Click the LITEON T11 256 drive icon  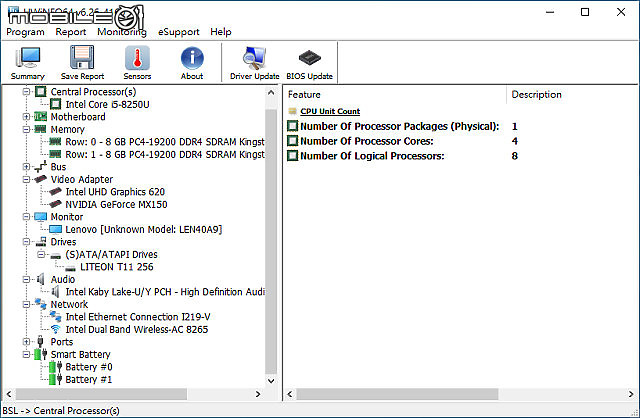point(70,268)
